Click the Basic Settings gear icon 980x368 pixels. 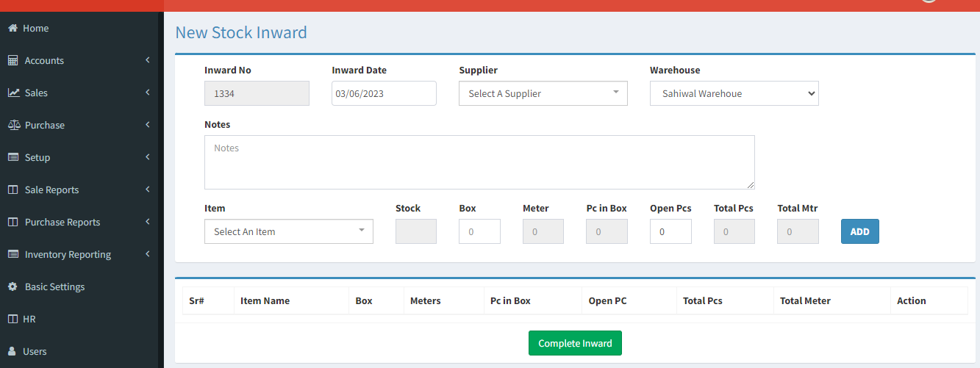tap(12, 286)
